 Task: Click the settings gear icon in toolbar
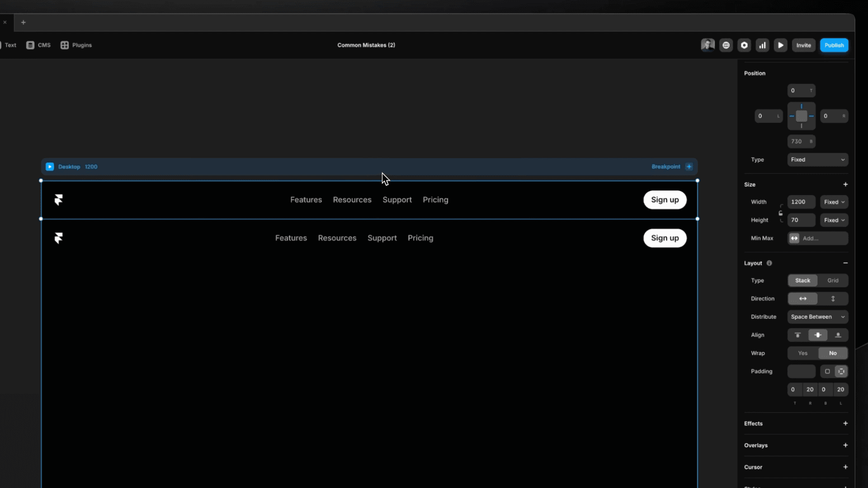[744, 45]
